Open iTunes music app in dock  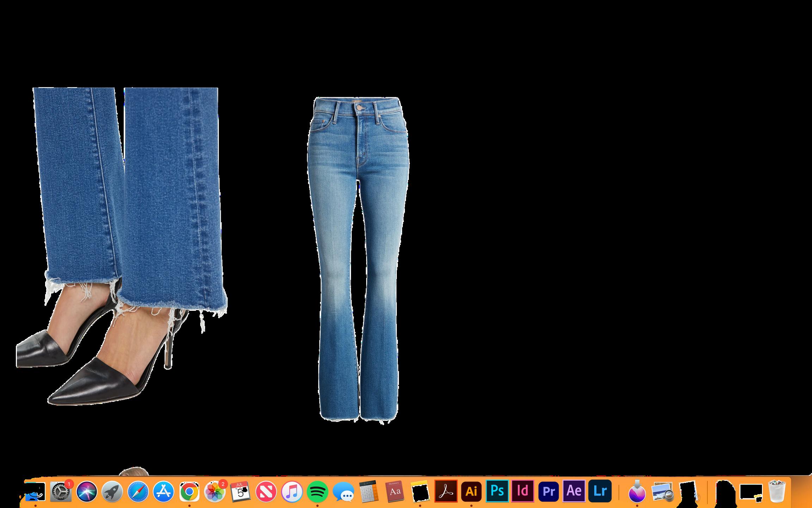coord(292,491)
